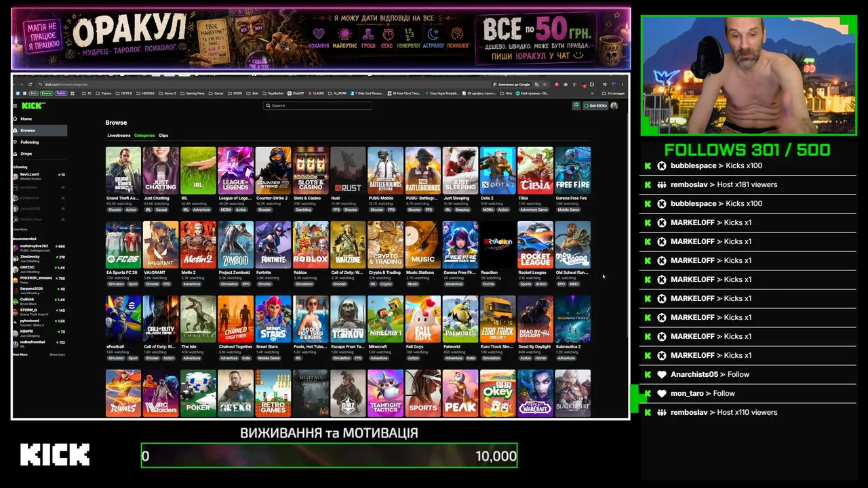
Task: Switch to the Livestreams tab
Action: [119, 136]
